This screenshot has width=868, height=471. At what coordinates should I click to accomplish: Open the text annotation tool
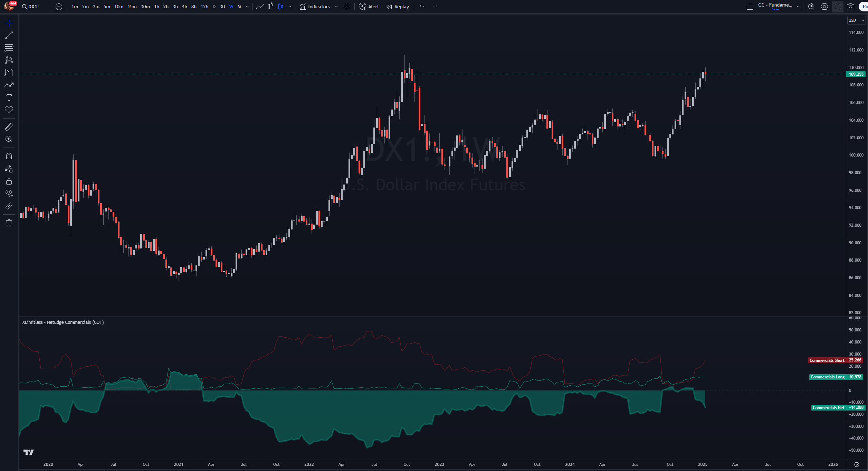[9, 98]
